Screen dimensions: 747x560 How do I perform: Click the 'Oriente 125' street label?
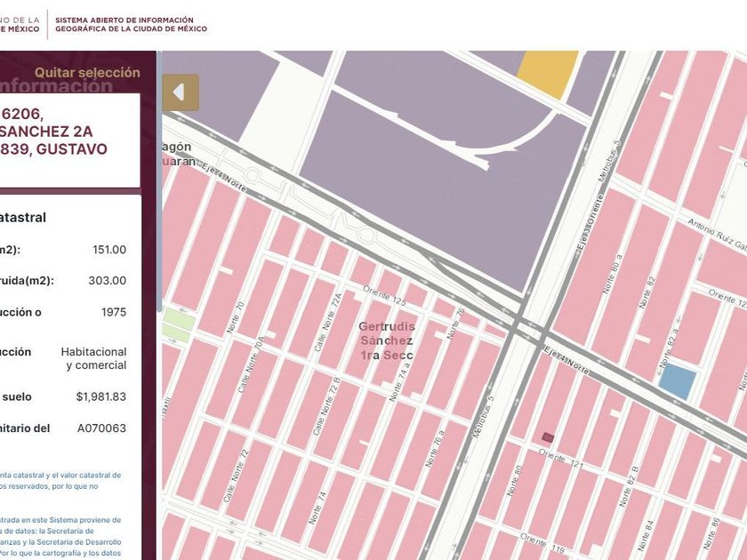pos(384,296)
